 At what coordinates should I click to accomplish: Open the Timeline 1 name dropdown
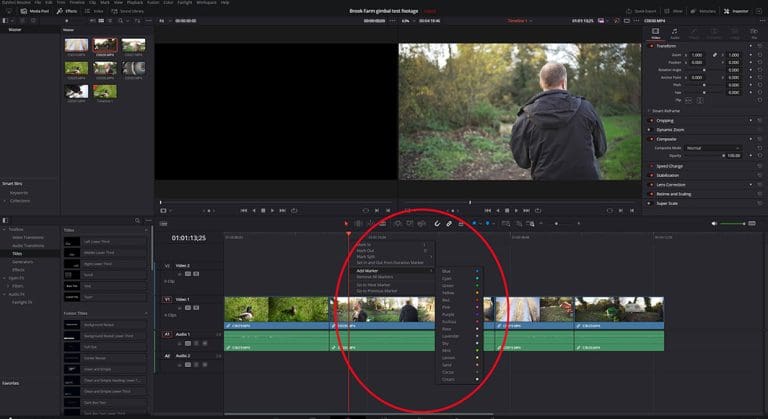click(x=519, y=21)
